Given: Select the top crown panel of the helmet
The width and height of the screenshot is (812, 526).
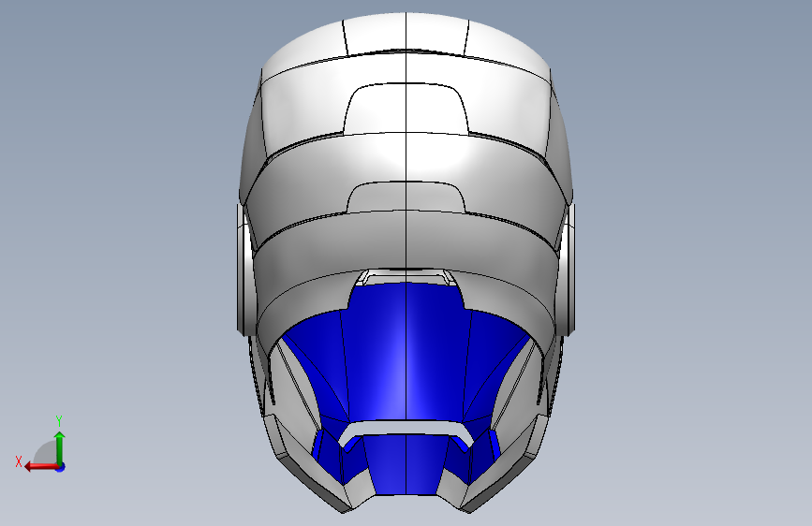Looking at the screenshot, I should [406, 34].
